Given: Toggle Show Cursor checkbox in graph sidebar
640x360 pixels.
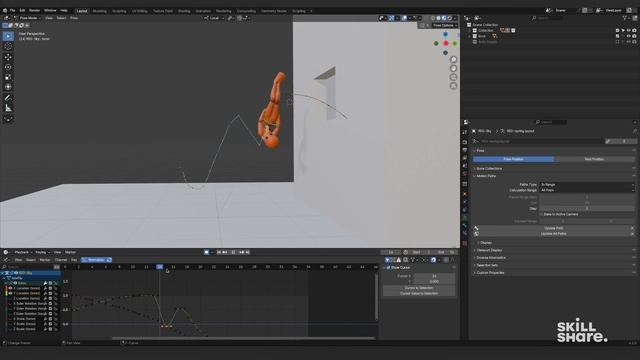Looking at the screenshot, I should coord(388,268).
